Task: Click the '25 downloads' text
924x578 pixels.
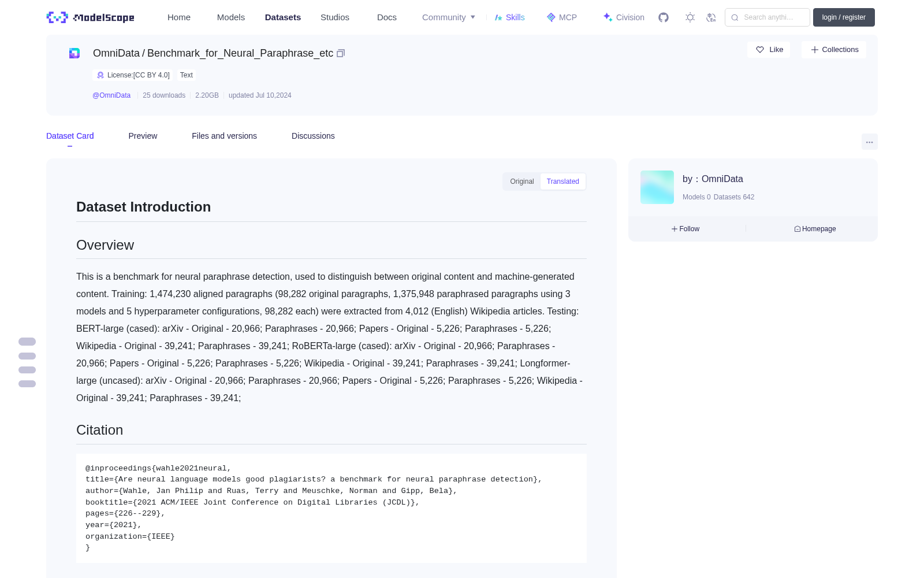Action: coord(164,95)
